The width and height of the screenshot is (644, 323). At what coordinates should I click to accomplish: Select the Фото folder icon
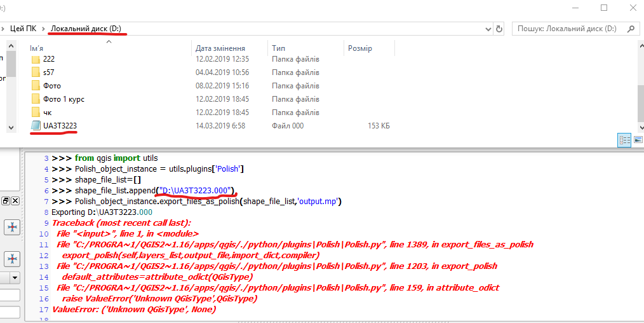point(36,86)
